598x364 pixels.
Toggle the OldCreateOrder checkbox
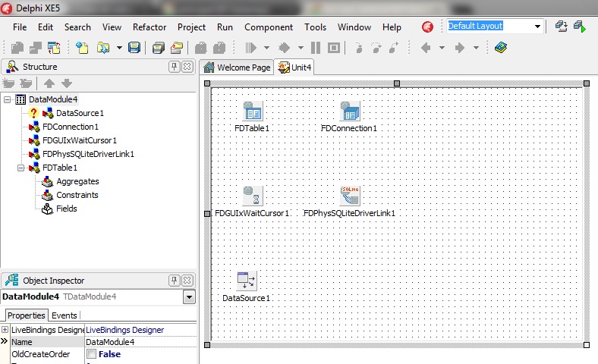[x=91, y=354]
